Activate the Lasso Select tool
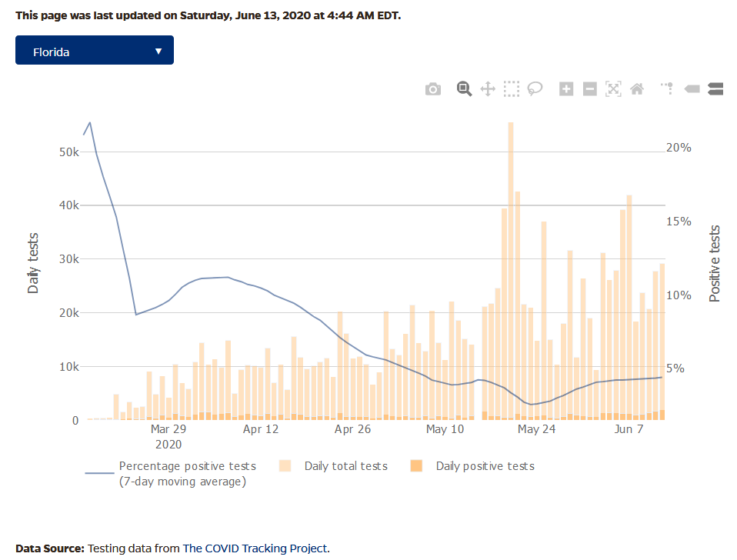 [535, 89]
